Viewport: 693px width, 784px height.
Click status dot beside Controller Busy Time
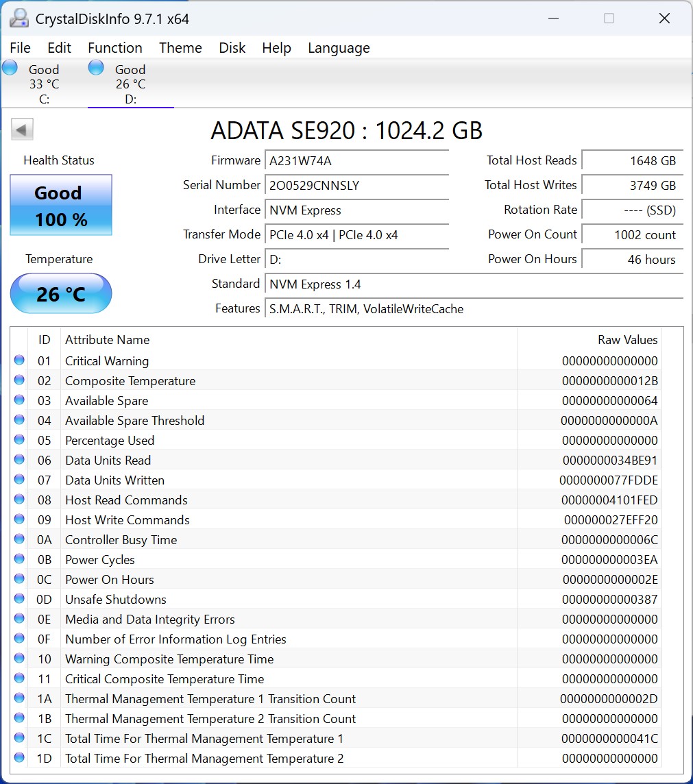coord(19,539)
